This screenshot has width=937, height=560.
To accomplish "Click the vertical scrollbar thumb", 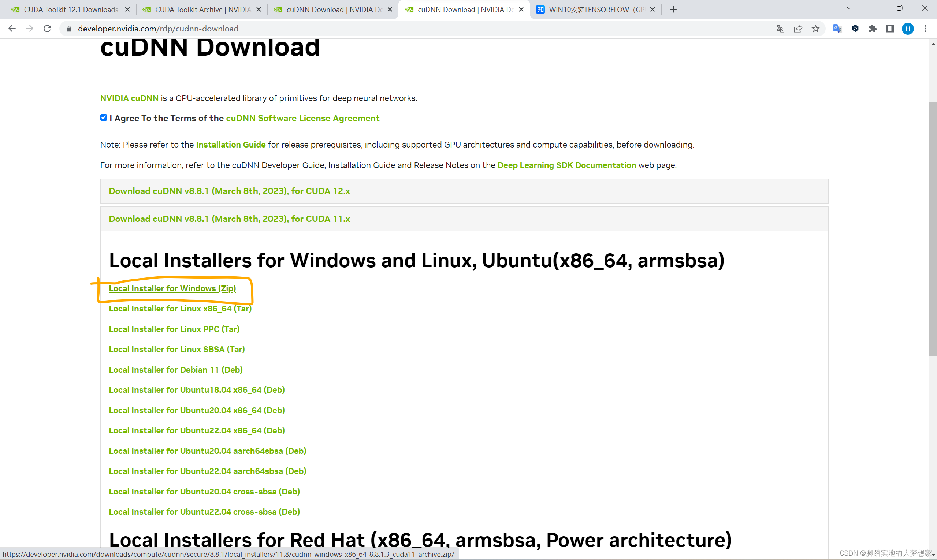I will pos(933,229).
